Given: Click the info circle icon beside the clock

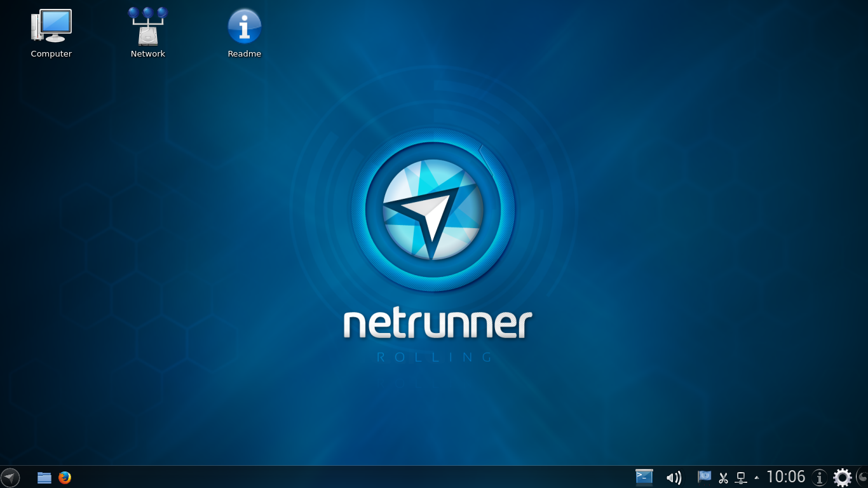Looking at the screenshot, I should (x=820, y=477).
